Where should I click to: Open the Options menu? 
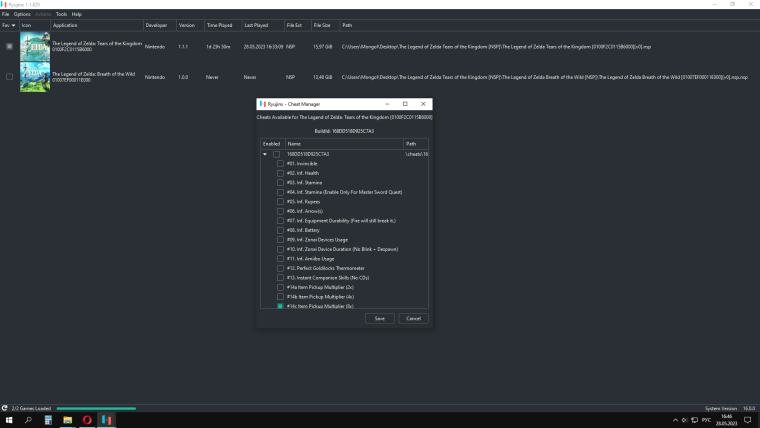point(22,14)
